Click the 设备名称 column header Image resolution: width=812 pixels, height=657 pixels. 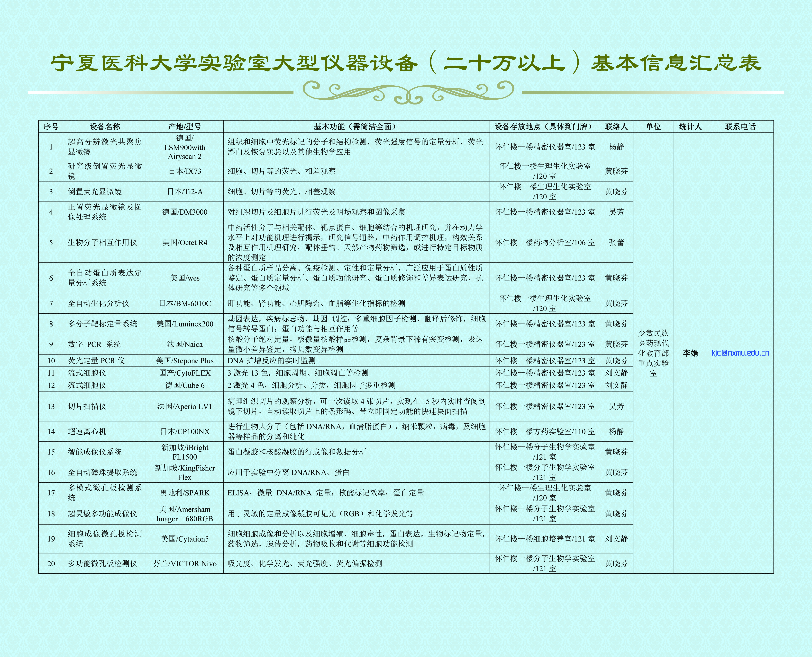(105, 126)
